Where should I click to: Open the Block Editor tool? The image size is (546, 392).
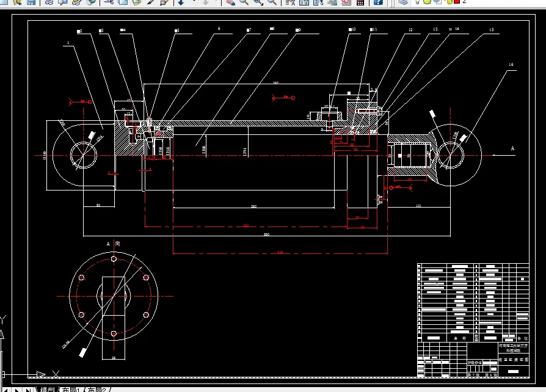[x=164, y=2]
